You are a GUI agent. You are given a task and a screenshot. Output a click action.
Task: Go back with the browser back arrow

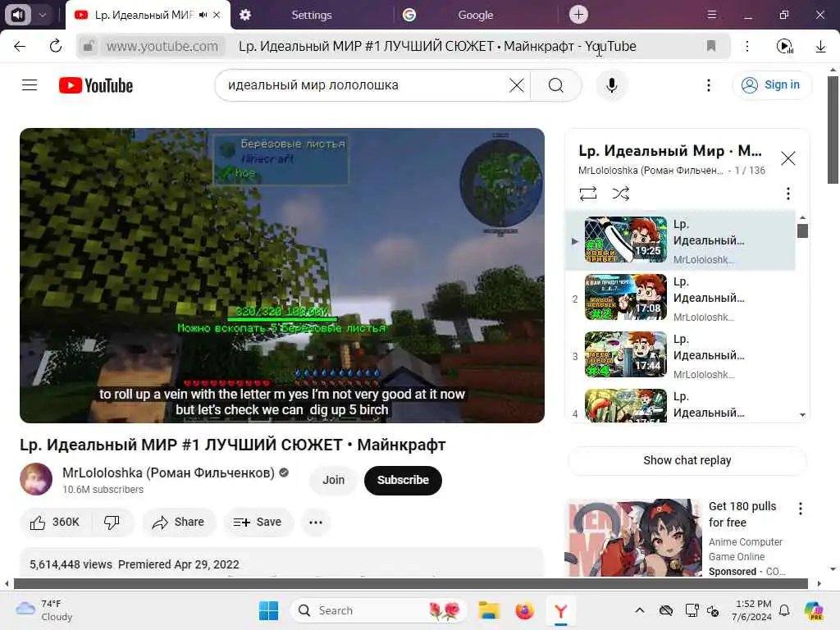point(20,46)
